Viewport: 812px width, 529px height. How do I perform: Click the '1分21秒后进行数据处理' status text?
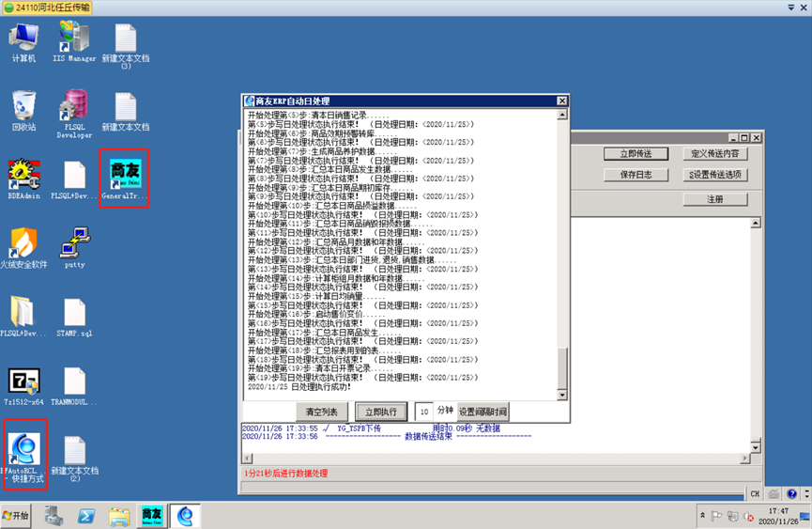click(x=286, y=474)
